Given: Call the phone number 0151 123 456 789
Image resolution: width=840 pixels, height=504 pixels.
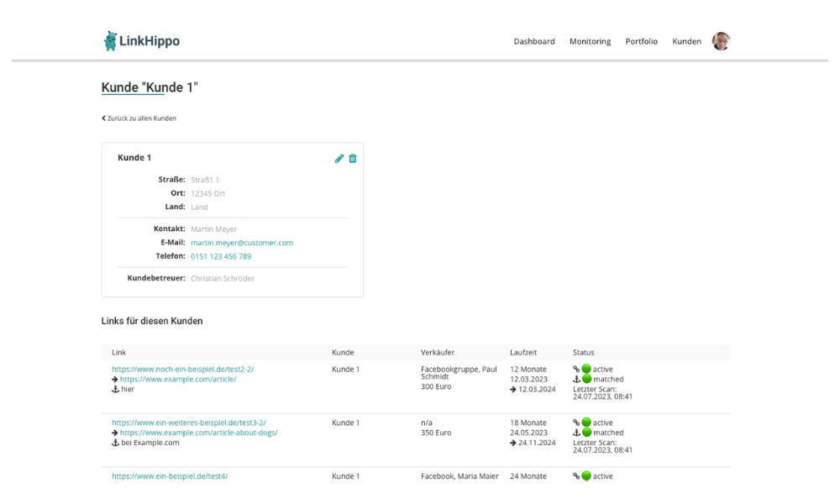Looking at the screenshot, I should [220, 256].
